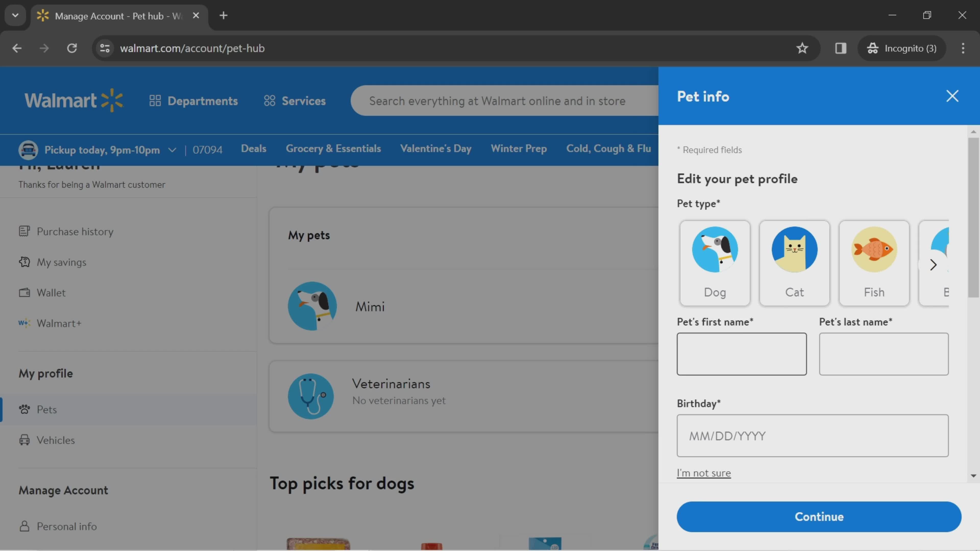Open the Veterinarians section
The width and height of the screenshot is (980, 551).
coord(391,384)
